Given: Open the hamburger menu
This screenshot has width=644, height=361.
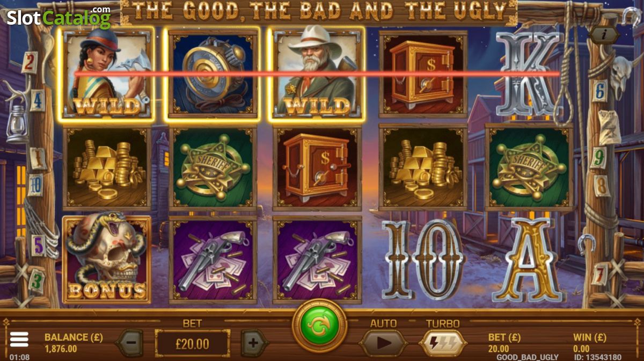Looking at the screenshot, I should (x=19, y=338).
